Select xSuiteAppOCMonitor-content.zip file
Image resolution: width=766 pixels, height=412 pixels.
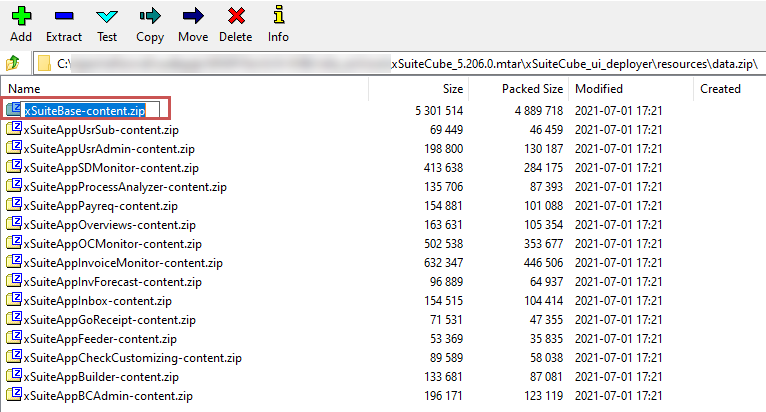pyautogui.click(x=112, y=244)
